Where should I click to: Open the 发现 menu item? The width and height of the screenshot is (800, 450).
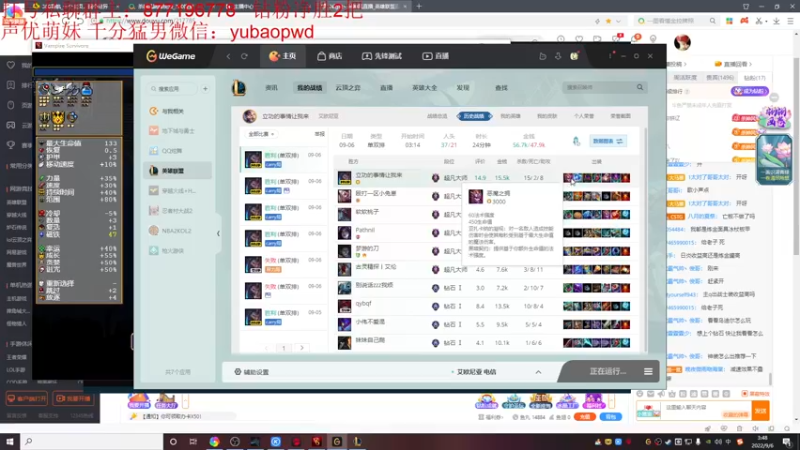(463, 88)
